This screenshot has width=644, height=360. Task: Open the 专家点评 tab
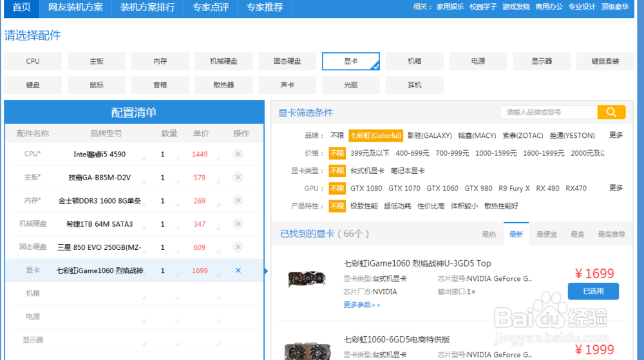coord(211,7)
